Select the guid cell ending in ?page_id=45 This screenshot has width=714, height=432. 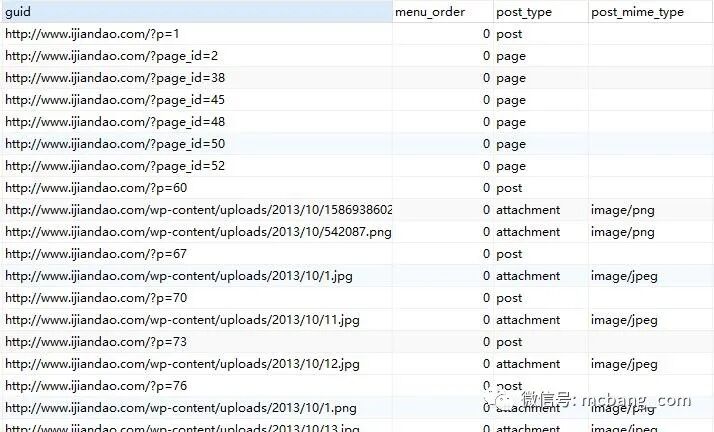pyautogui.click(x=197, y=100)
